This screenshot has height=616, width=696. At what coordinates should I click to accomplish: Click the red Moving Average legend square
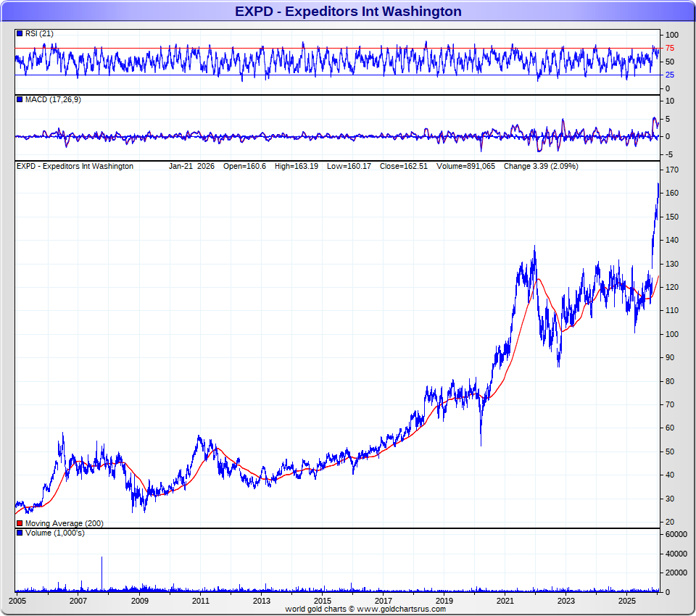(20, 523)
